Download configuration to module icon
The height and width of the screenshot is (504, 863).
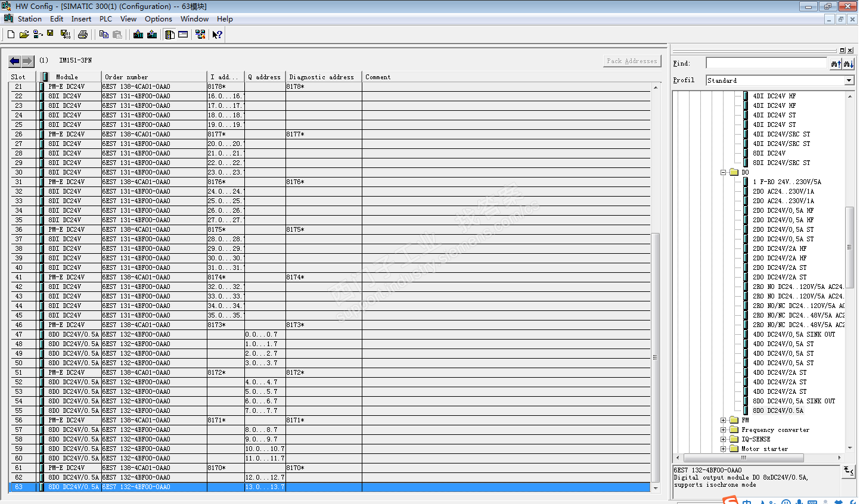pos(138,35)
